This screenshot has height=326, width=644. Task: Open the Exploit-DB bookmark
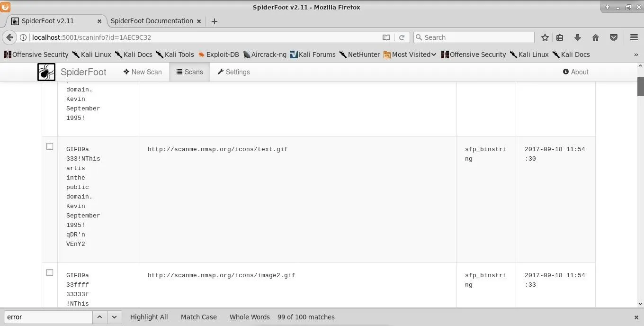219,54
